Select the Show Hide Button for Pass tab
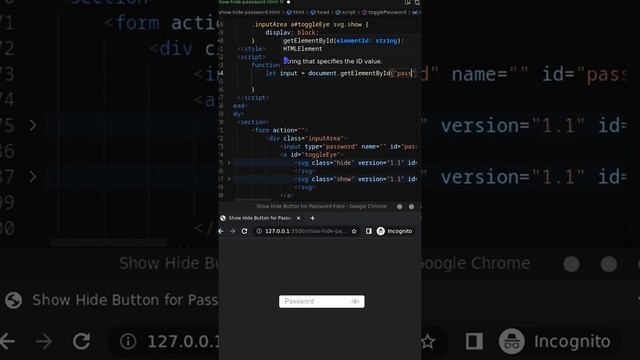The image size is (640, 360). tap(260, 218)
